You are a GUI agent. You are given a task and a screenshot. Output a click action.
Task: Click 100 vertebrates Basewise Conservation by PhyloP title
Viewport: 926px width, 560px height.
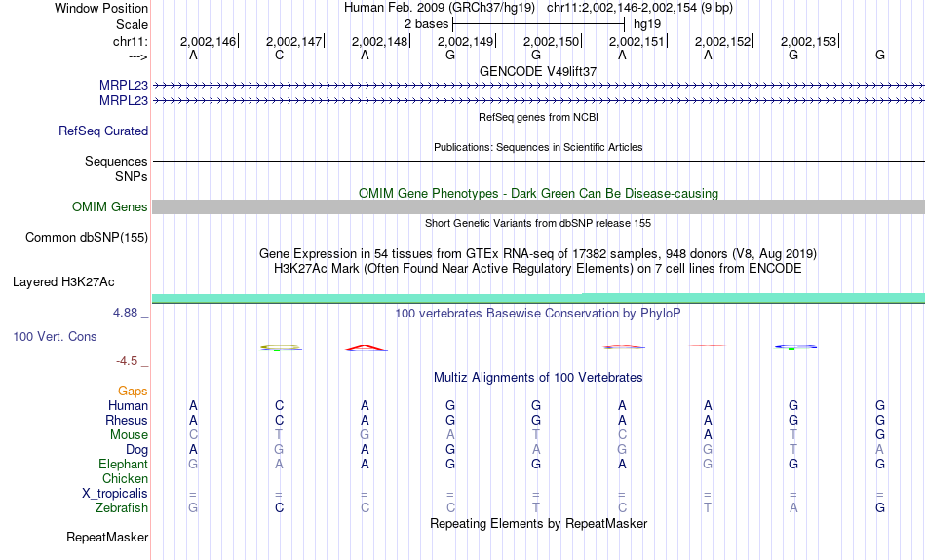[x=538, y=314]
